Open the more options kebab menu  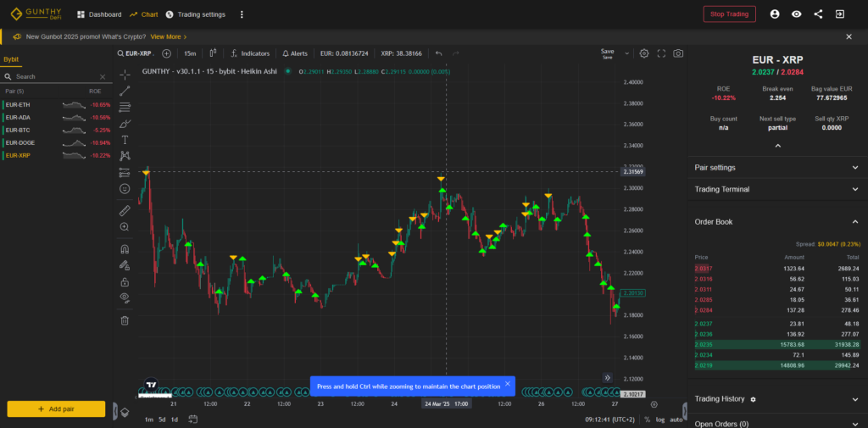(x=242, y=14)
